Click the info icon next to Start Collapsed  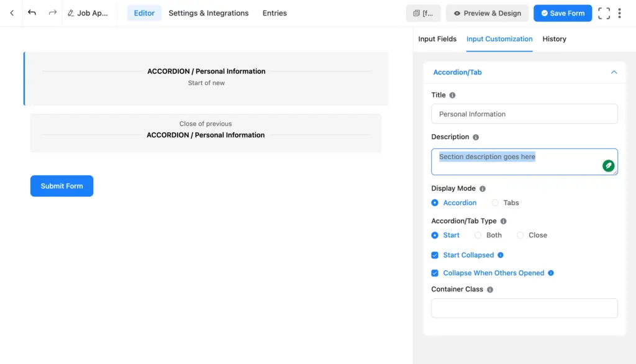tap(501, 255)
